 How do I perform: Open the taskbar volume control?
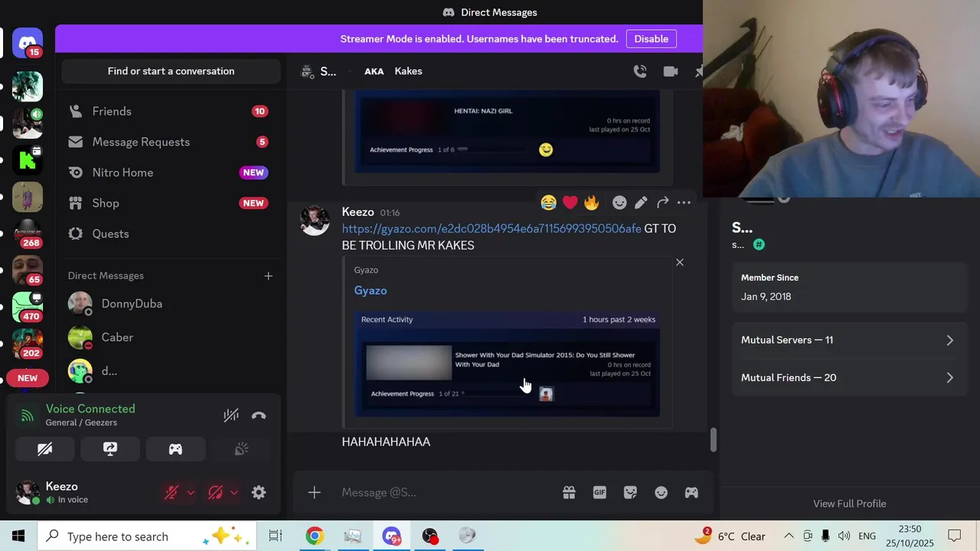844,536
